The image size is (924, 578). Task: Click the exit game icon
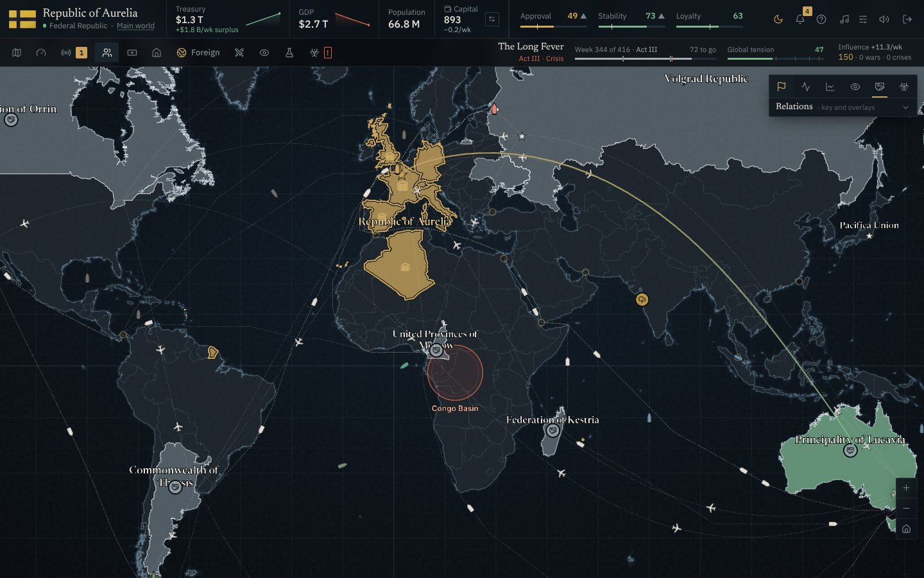(x=907, y=19)
